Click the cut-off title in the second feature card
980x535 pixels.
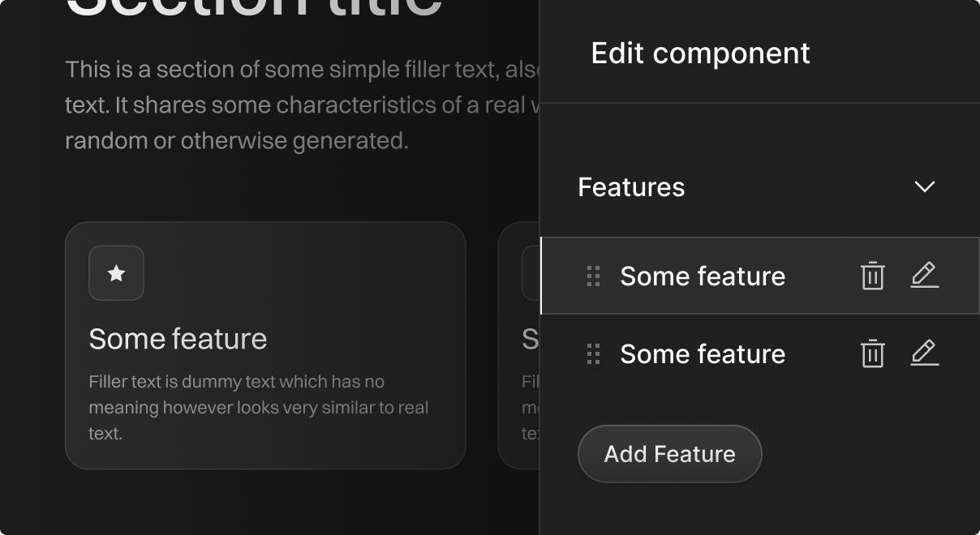(x=531, y=339)
